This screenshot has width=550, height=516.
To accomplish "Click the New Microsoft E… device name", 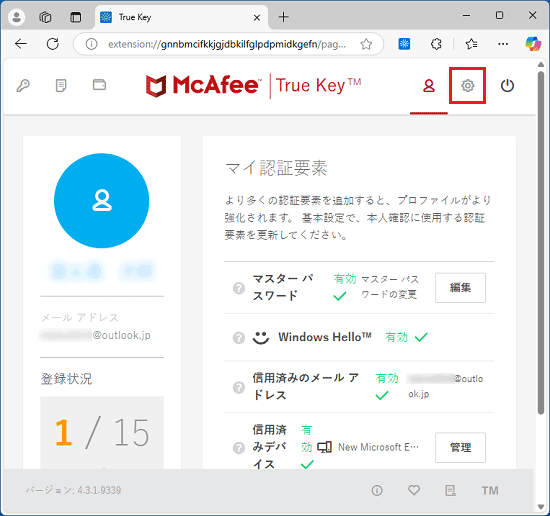I will tap(378, 447).
